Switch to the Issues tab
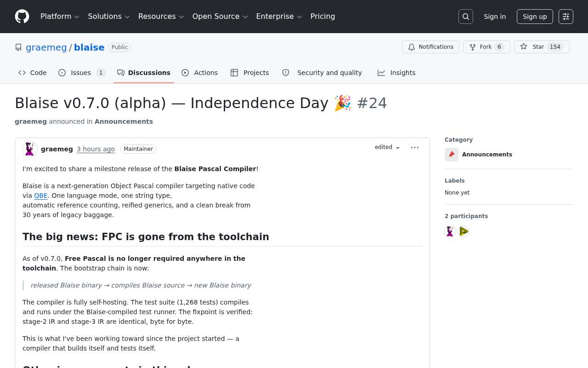Viewport: 588px width, 368px height. [x=82, y=73]
